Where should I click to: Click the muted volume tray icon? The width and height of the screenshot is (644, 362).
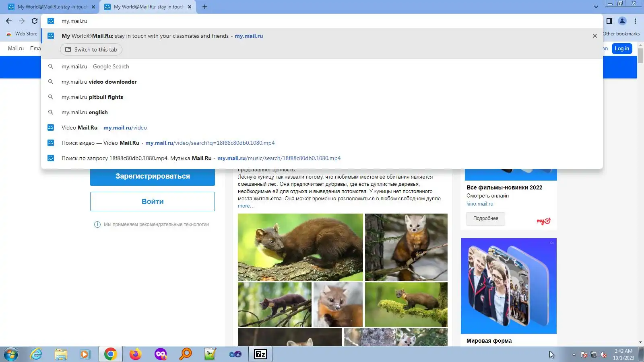point(603,354)
